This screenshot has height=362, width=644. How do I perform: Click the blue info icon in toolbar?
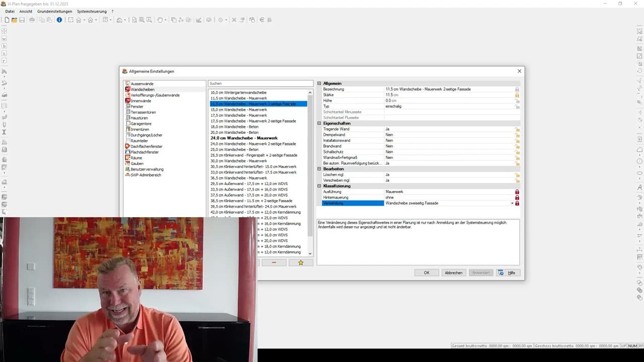[59, 20]
